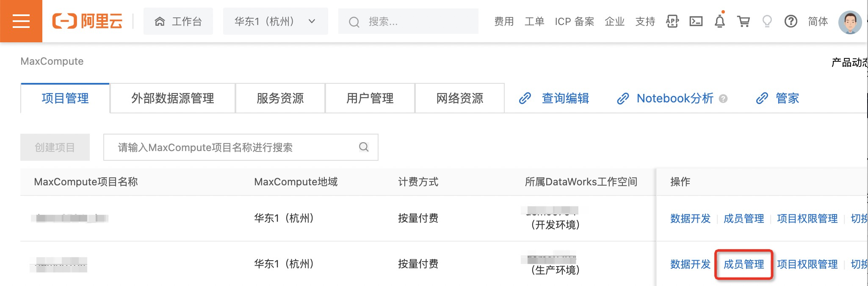Select the 用户管理 tab

coord(370,98)
